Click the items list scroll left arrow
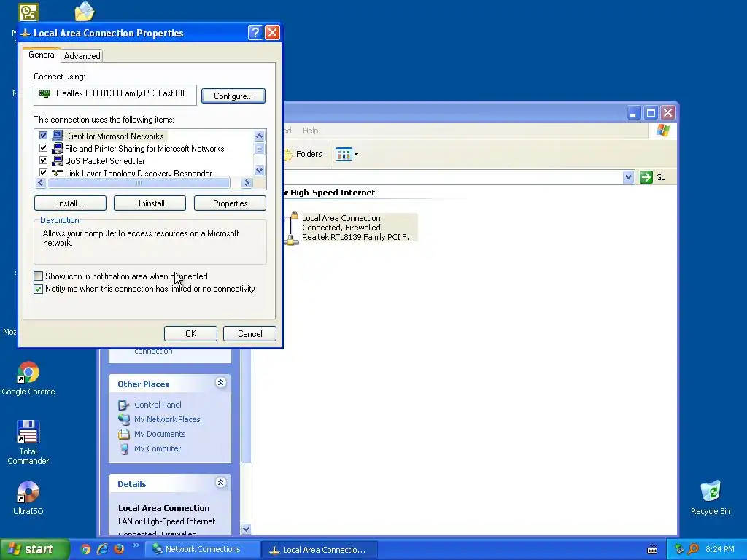The height and width of the screenshot is (560, 747). pyautogui.click(x=41, y=183)
